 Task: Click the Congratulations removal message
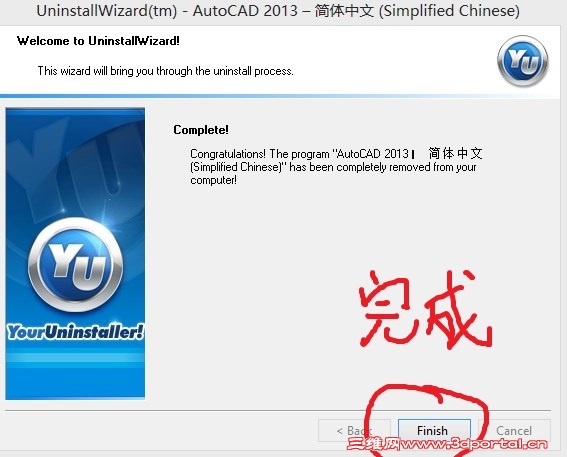pyautogui.click(x=336, y=166)
